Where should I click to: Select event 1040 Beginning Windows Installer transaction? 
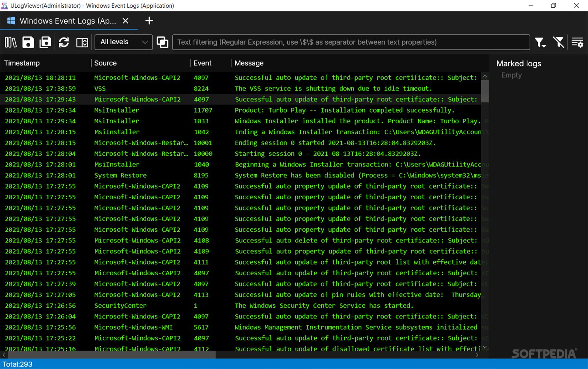[358, 165]
